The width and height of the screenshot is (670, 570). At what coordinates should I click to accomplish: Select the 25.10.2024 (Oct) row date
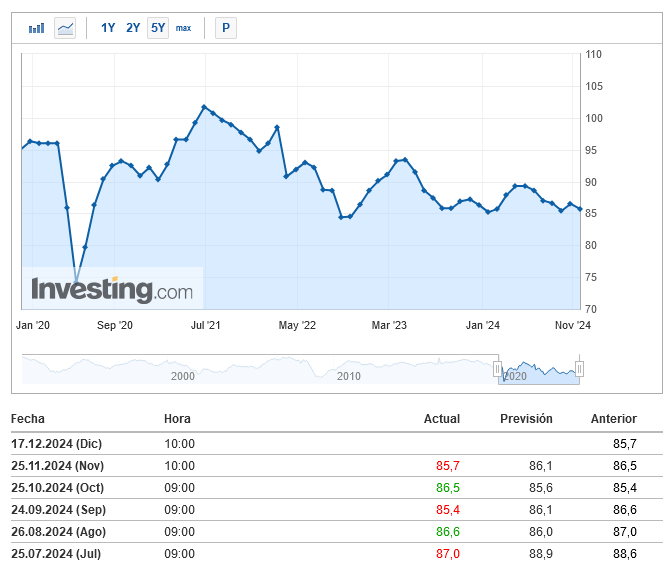[x=58, y=488]
